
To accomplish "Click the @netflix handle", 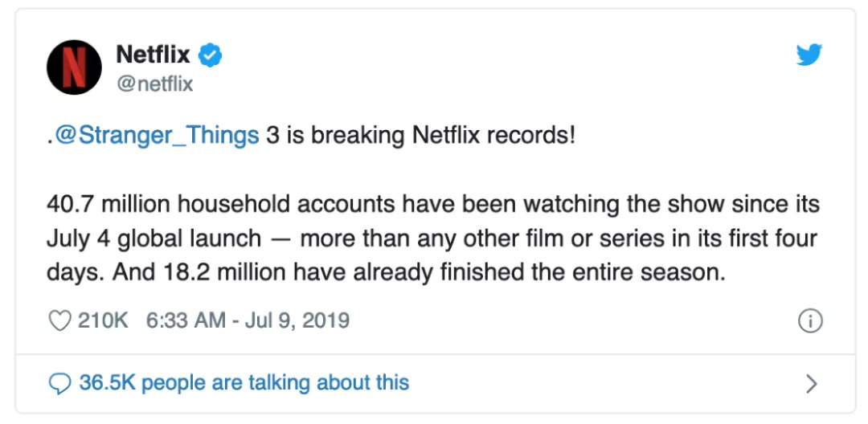I will tap(154, 83).
